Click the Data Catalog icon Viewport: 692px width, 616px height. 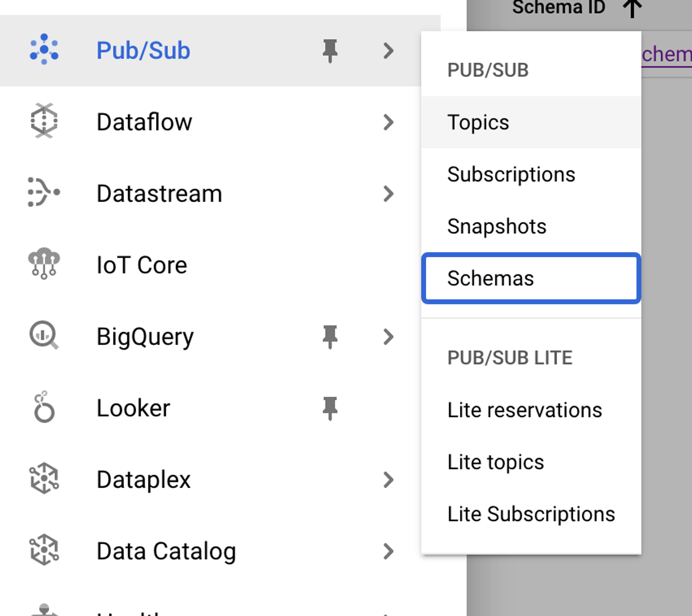point(43,551)
